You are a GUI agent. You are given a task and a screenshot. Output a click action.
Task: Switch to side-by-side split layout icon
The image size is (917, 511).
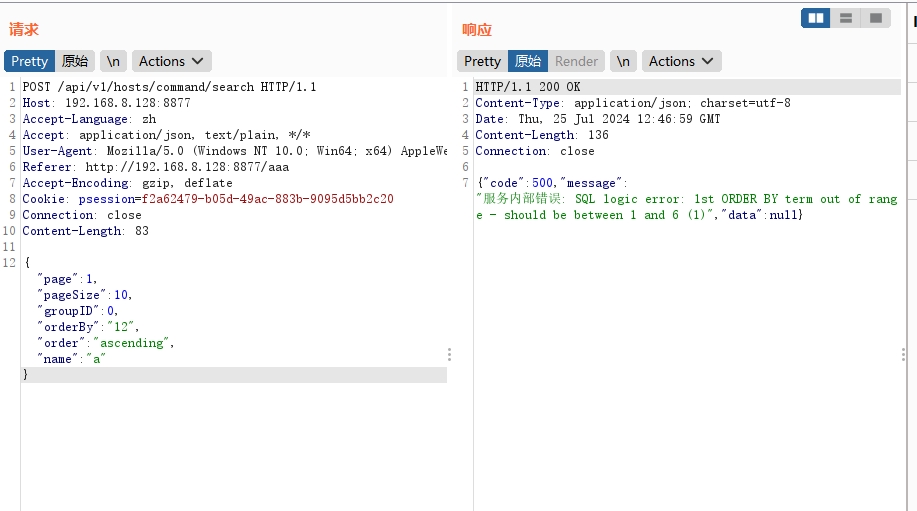click(815, 18)
